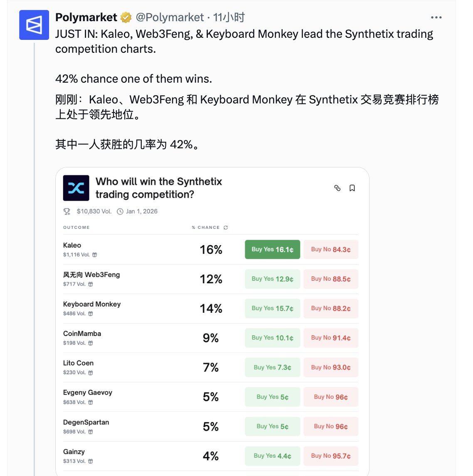Click the gift icon under Kaleo
This screenshot has height=476, width=473.
tap(95, 255)
